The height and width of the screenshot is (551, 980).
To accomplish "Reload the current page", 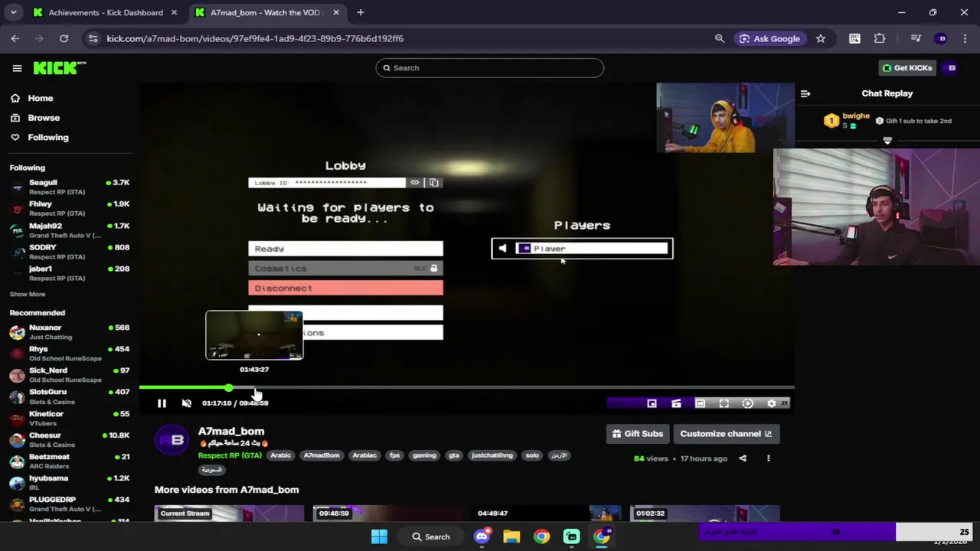I will click(x=64, y=38).
